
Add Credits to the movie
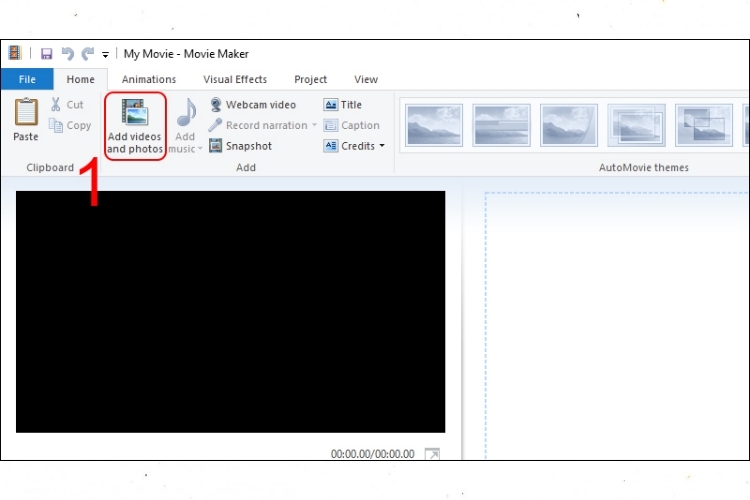[x=350, y=146]
